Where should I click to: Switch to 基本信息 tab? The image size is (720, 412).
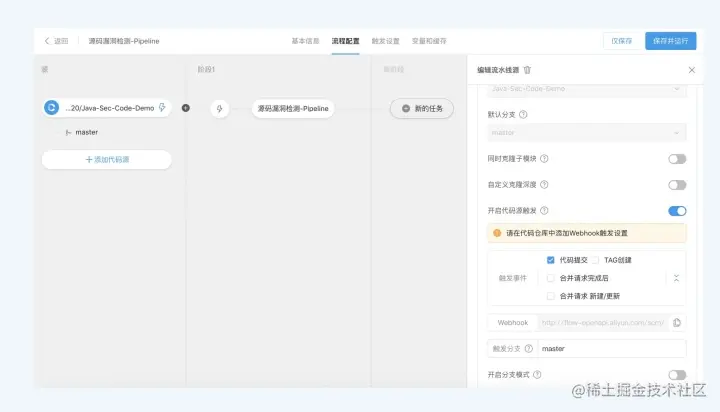(x=305, y=41)
